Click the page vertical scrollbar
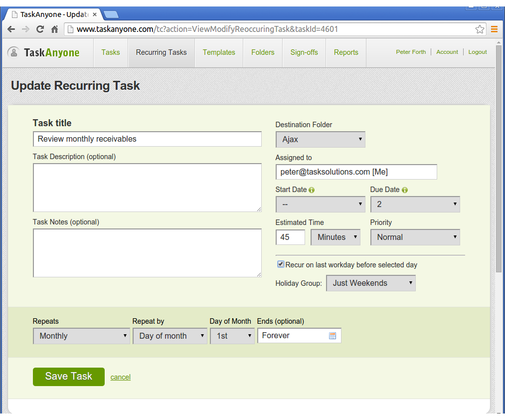Viewport: 505px width, 420px height. pos(499,159)
